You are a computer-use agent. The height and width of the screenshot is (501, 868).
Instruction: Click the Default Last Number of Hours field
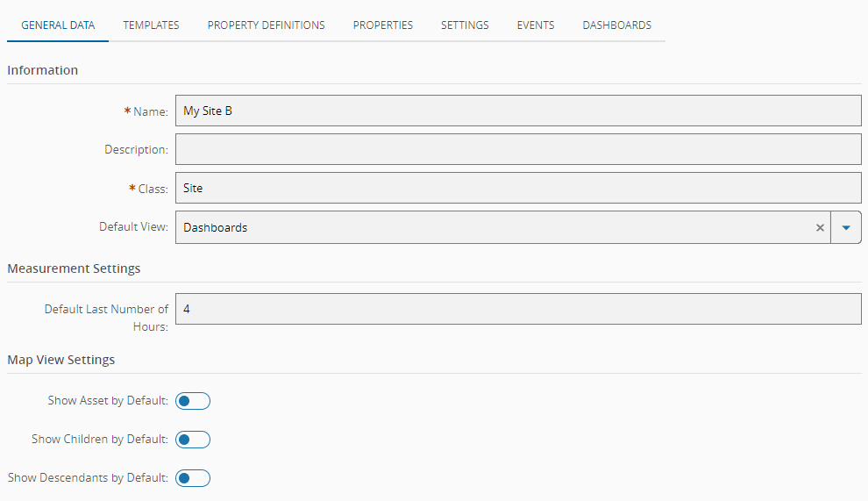click(517, 309)
